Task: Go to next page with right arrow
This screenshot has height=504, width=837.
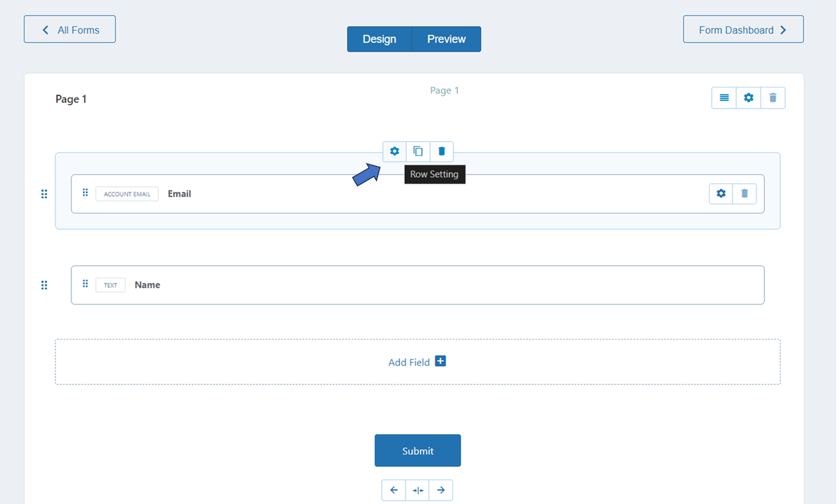Action: [x=441, y=490]
